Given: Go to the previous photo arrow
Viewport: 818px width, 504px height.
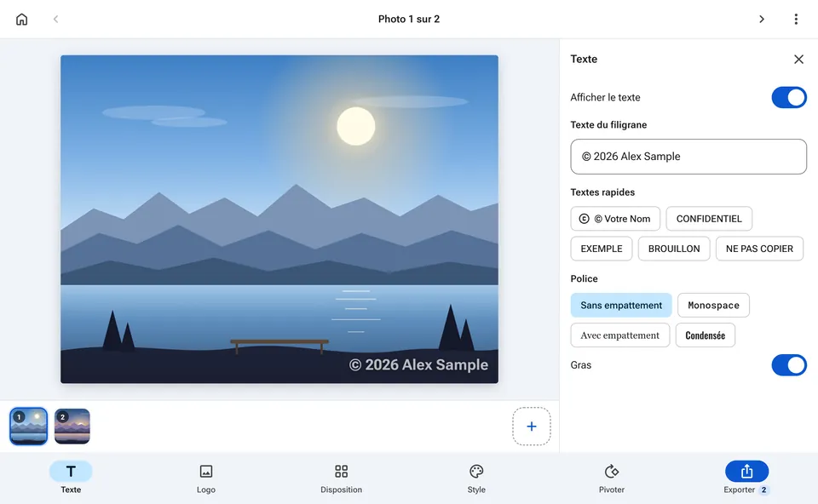Looking at the screenshot, I should [56, 20].
